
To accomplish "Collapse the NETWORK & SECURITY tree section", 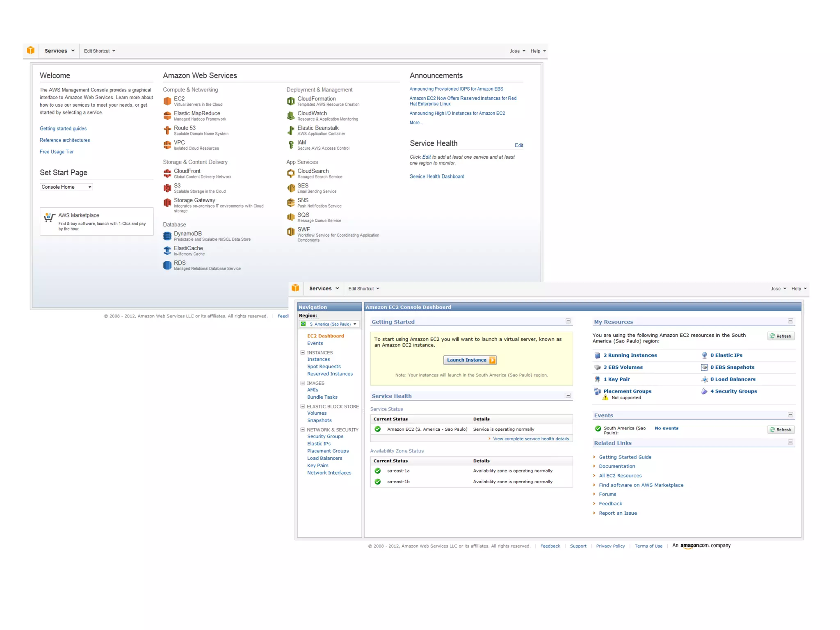I will click(x=303, y=429).
